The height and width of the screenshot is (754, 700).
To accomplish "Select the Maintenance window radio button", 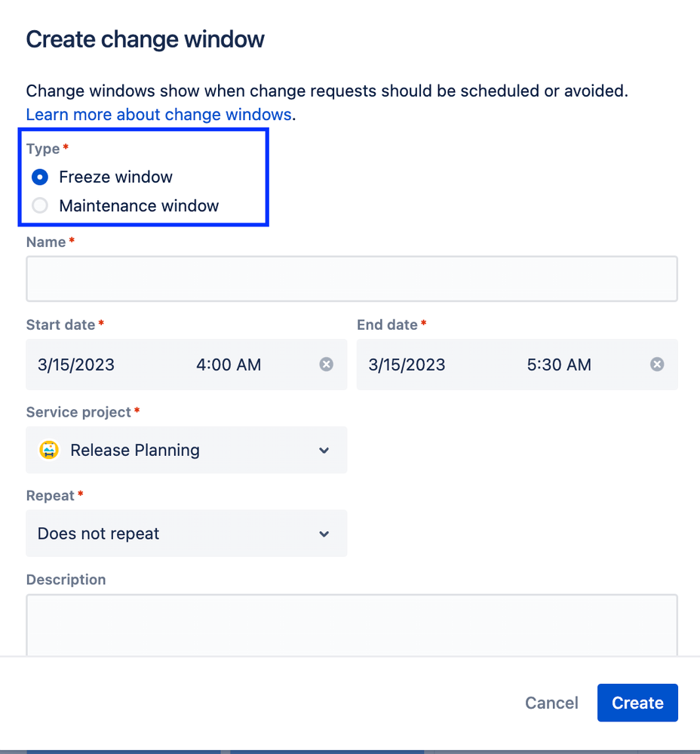I will (40, 206).
